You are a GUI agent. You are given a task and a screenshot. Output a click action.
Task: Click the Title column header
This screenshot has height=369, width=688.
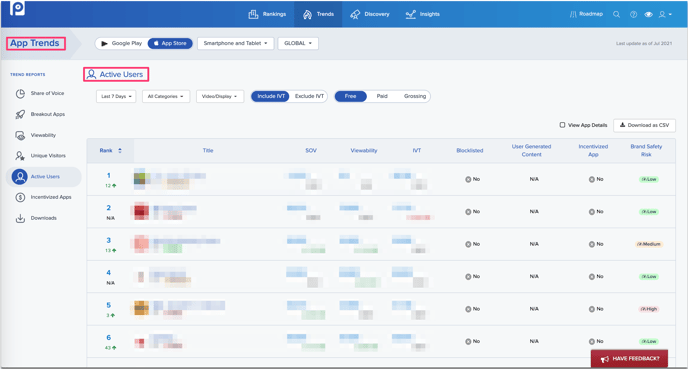[208, 150]
